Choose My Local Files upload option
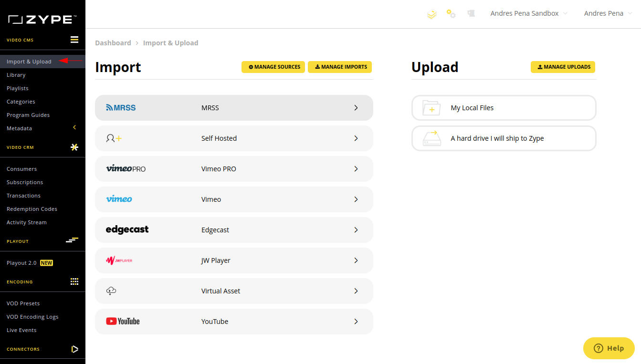 point(504,108)
